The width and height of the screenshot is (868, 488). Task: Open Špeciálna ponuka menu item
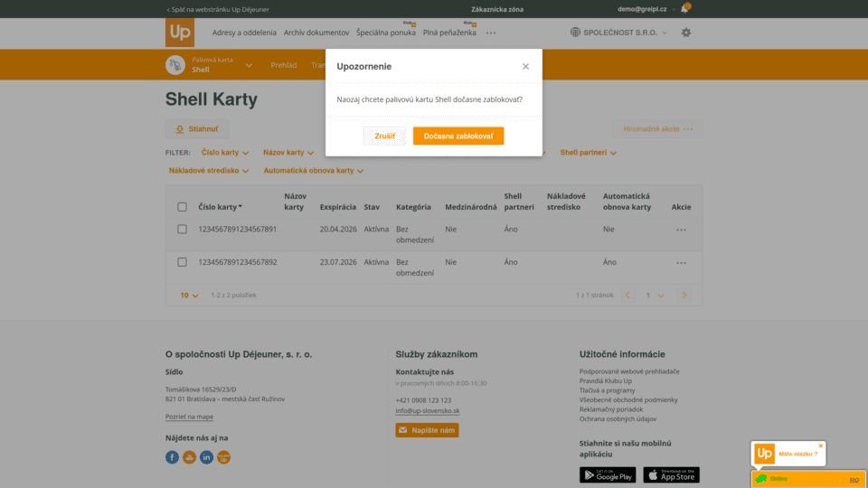click(x=386, y=33)
